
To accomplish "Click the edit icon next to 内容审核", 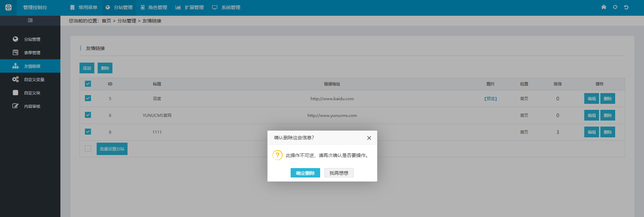I will click(x=15, y=106).
